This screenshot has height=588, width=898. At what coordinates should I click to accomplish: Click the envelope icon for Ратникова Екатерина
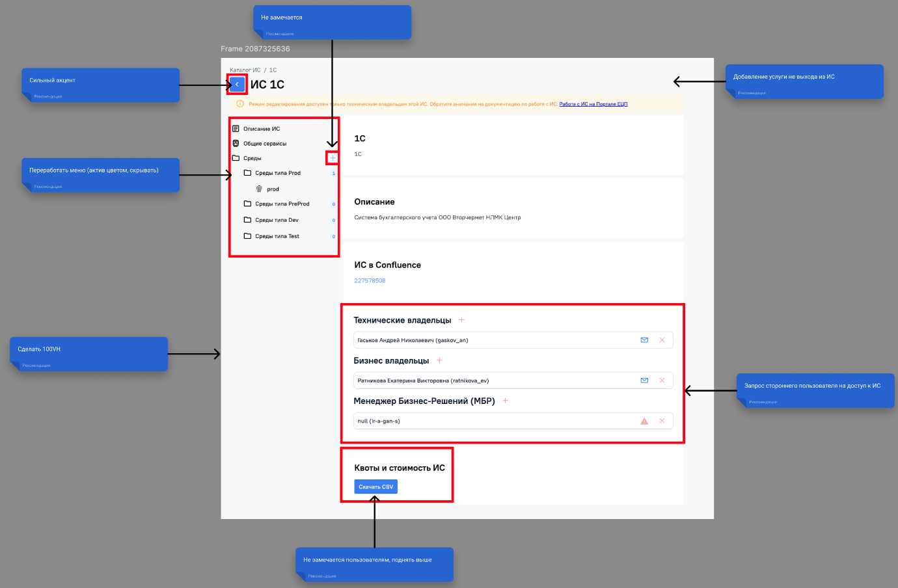(x=644, y=380)
